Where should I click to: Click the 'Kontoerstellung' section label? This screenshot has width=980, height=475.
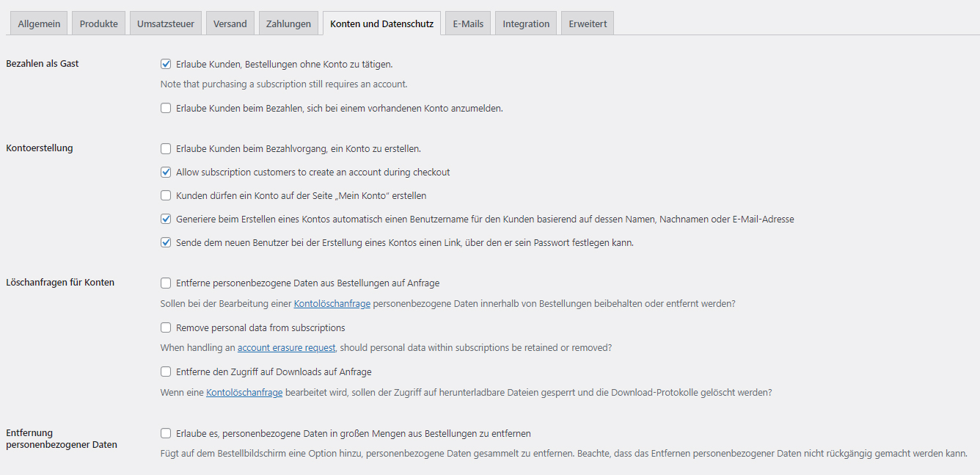[40, 148]
